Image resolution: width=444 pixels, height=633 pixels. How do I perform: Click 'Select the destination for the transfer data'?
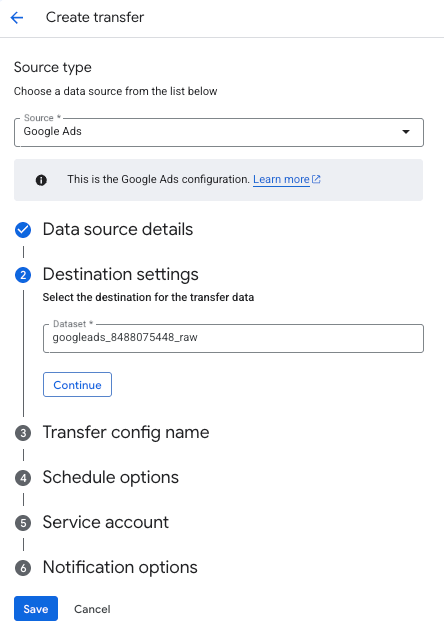click(148, 298)
